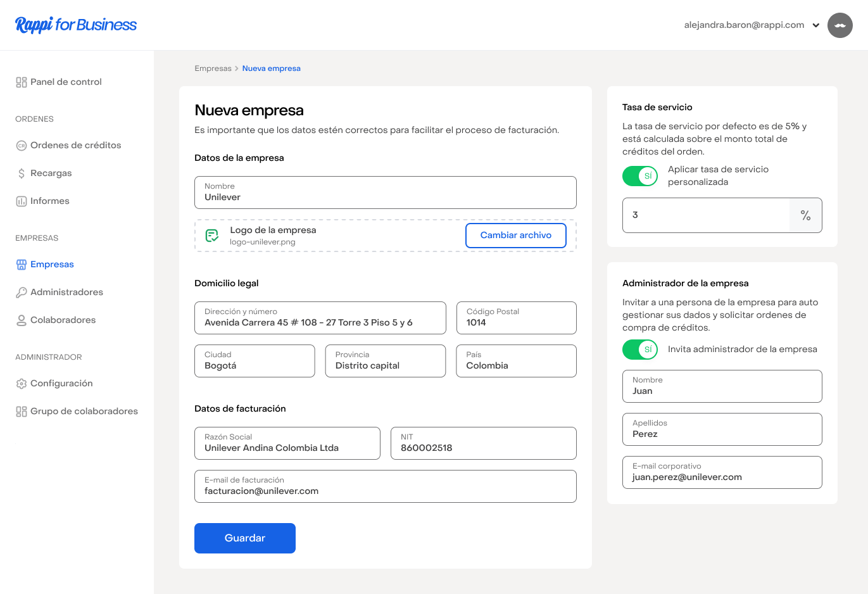Expand the account dropdown arrow

coord(816,25)
